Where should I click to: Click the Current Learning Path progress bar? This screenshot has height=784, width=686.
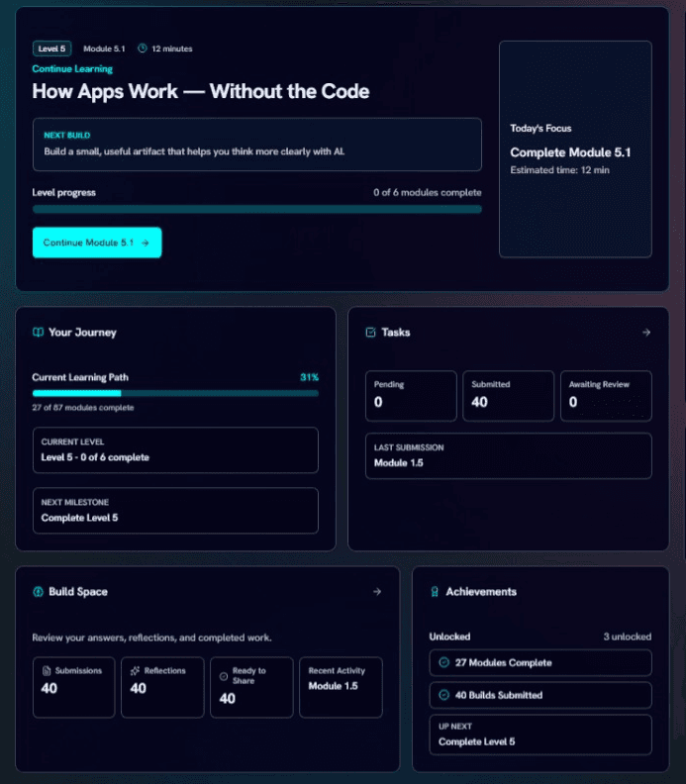[175, 393]
